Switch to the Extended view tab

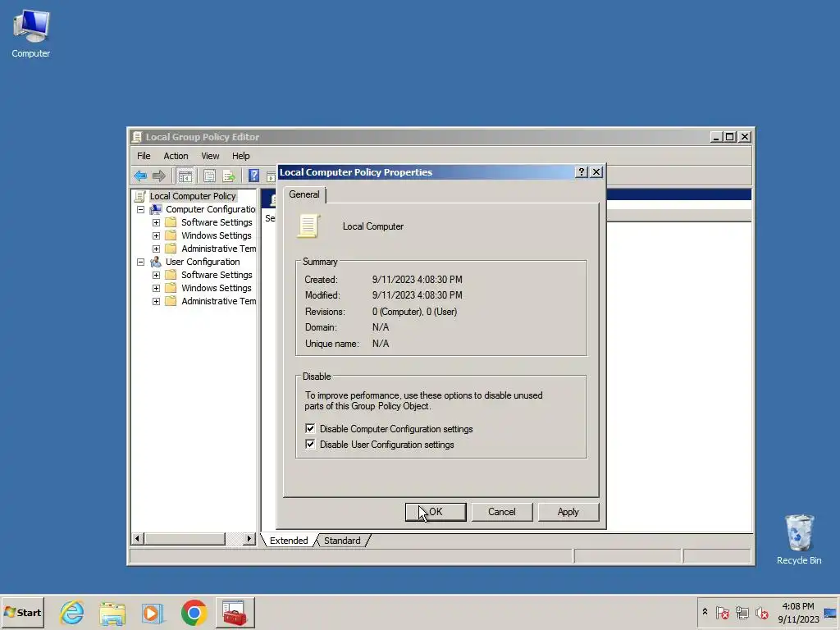point(289,541)
